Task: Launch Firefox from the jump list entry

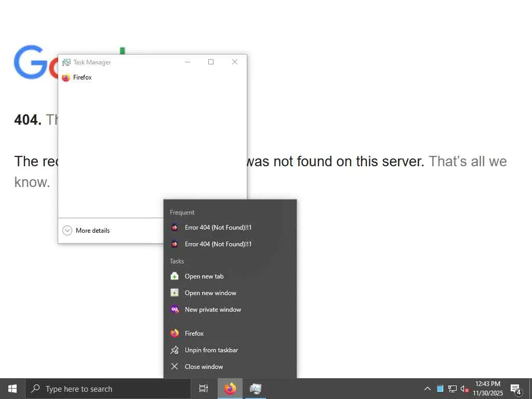Action: click(x=230, y=333)
